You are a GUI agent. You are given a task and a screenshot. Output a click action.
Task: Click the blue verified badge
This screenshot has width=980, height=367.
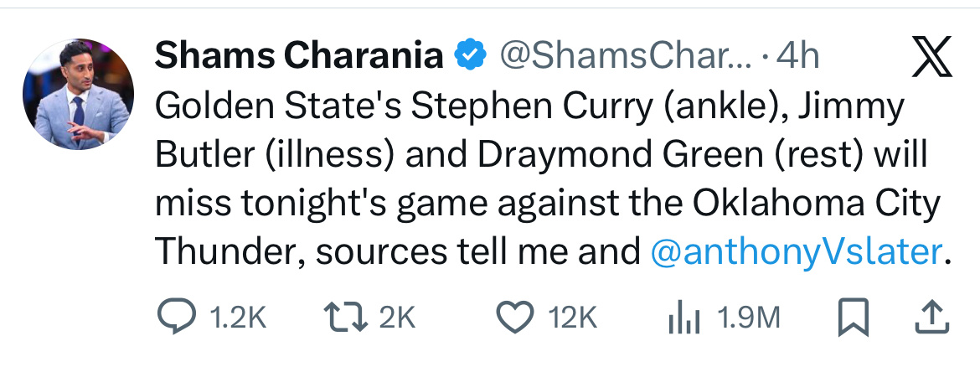coord(471,56)
